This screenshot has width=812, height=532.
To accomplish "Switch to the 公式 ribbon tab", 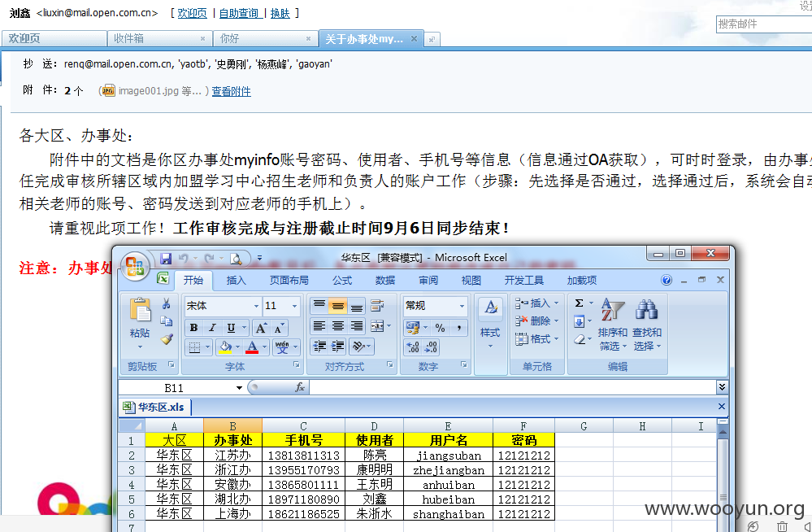I will coord(342,281).
